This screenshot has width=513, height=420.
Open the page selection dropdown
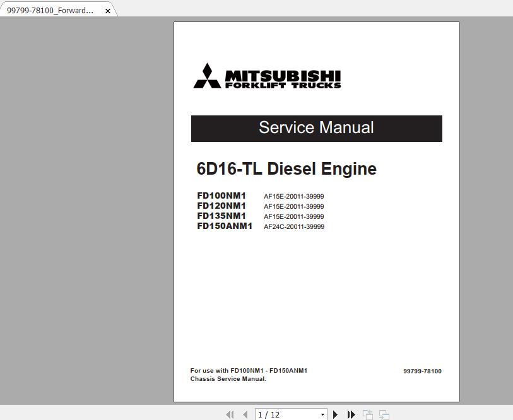(322, 415)
